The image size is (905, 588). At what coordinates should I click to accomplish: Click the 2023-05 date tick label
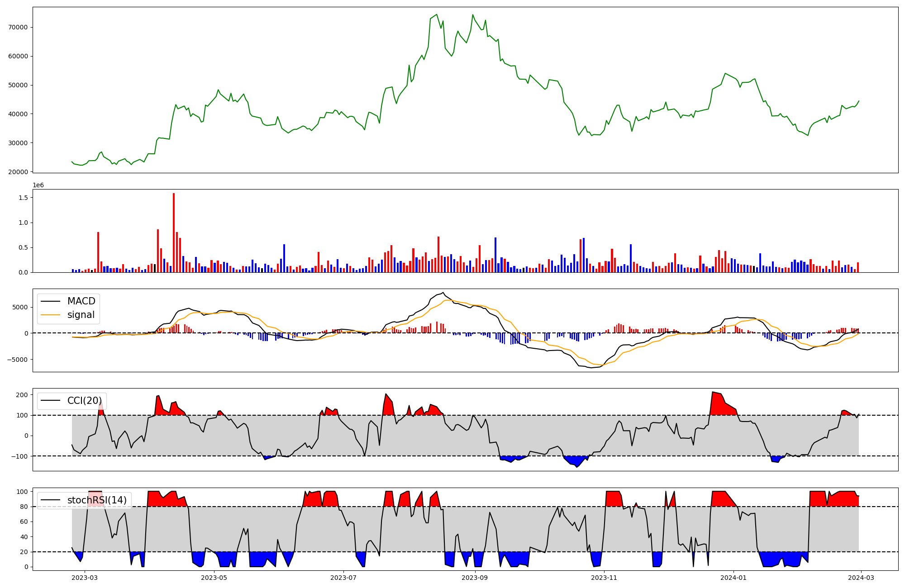[x=214, y=578]
